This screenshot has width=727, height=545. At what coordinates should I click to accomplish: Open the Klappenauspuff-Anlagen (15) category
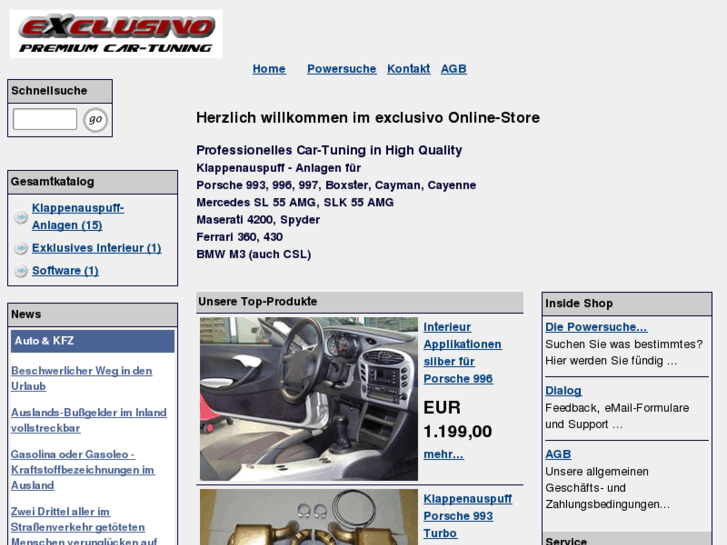click(x=78, y=217)
